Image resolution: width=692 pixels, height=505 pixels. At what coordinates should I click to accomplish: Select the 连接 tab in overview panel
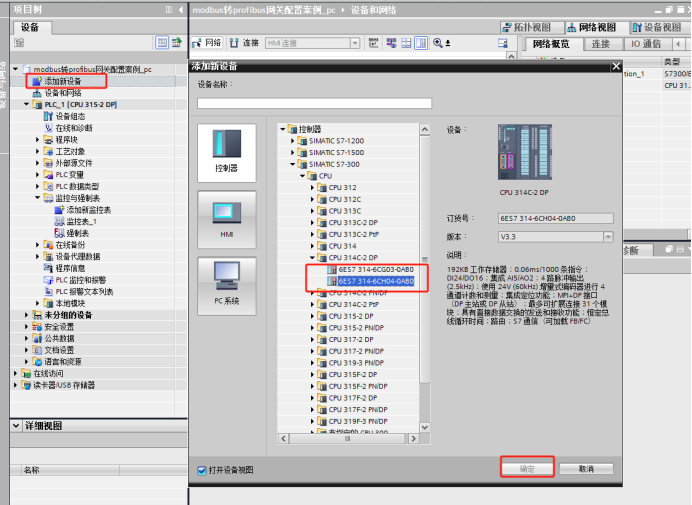601,44
